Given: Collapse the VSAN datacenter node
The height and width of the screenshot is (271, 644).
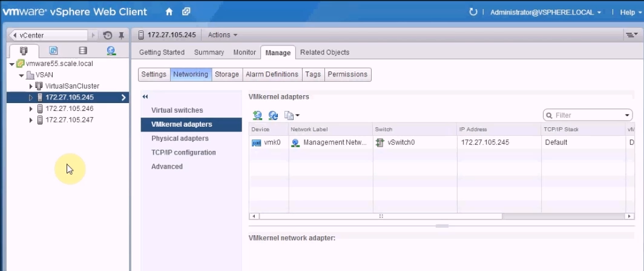Looking at the screenshot, I should click(21, 75).
